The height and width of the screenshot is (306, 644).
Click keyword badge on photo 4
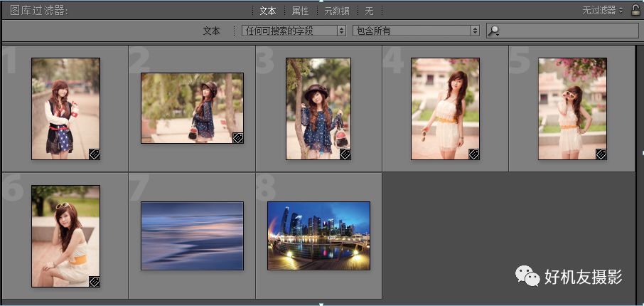coord(474,154)
